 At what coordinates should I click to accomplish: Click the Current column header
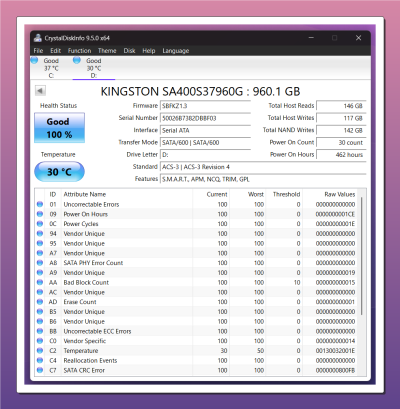coord(217,194)
